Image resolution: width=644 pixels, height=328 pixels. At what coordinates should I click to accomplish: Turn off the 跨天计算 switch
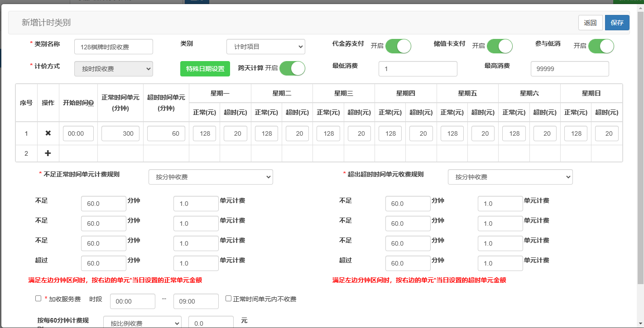(x=292, y=68)
